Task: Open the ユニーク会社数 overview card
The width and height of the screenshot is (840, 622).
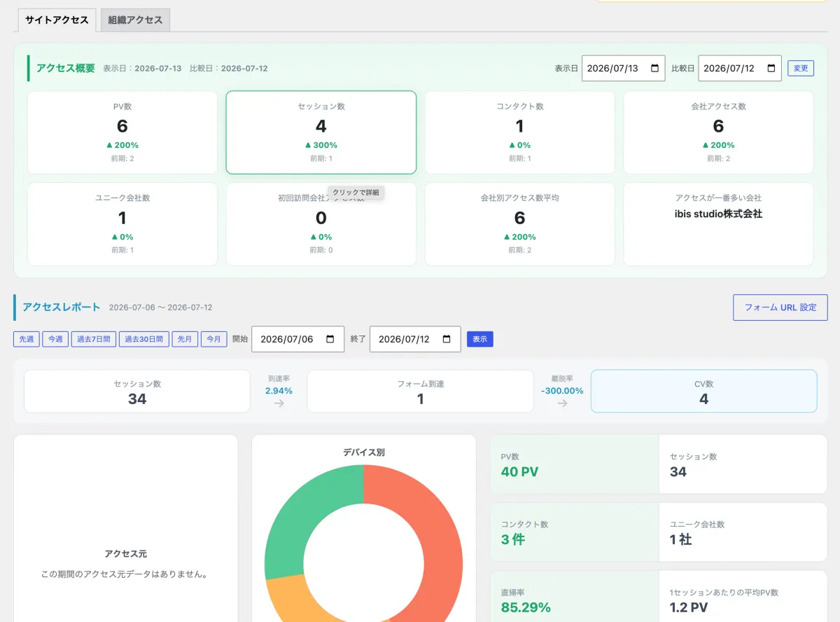Action: [x=122, y=224]
